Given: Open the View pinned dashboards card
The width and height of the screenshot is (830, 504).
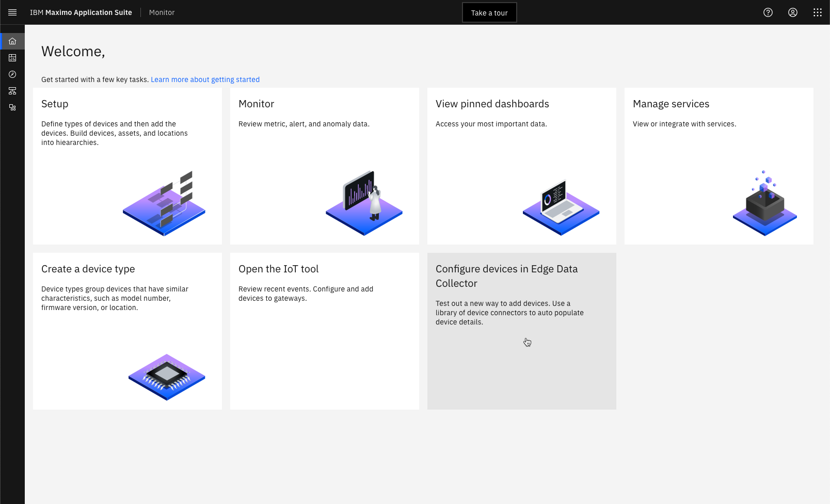Looking at the screenshot, I should tap(522, 166).
